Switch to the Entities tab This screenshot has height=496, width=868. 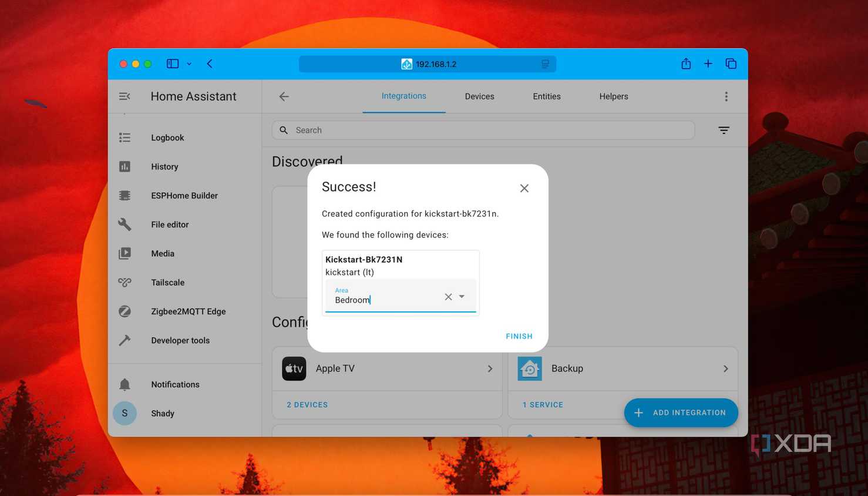(547, 96)
